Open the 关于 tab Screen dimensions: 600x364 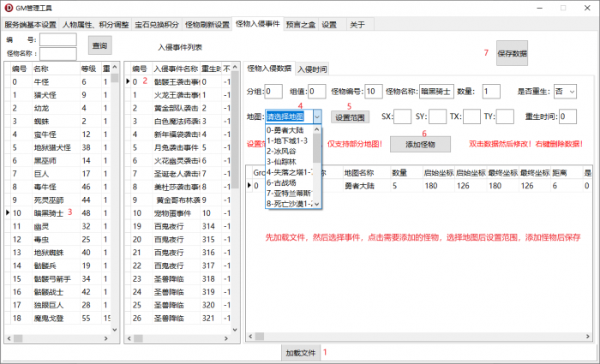click(357, 25)
